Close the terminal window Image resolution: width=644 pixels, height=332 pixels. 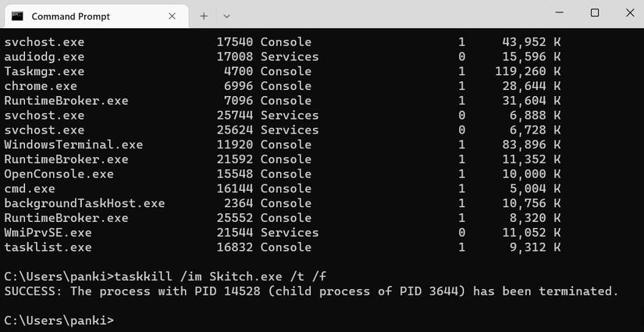pos(629,13)
